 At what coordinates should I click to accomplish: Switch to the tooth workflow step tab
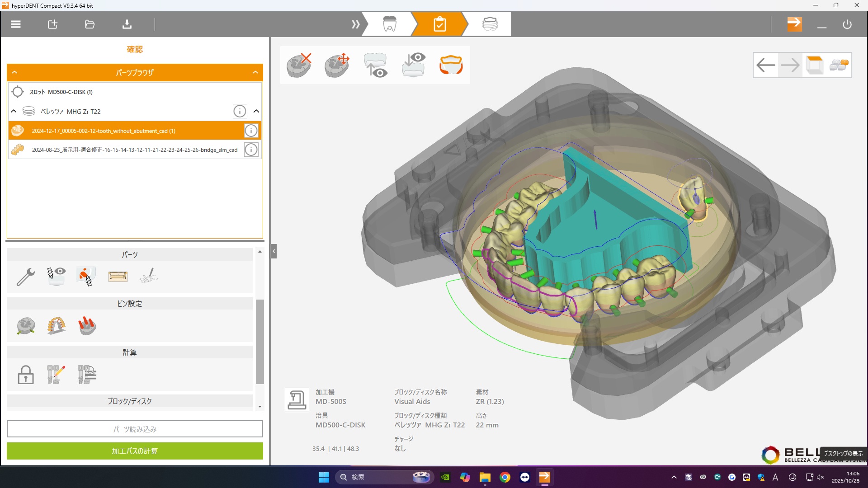pyautogui.click(x=389, y=24)
